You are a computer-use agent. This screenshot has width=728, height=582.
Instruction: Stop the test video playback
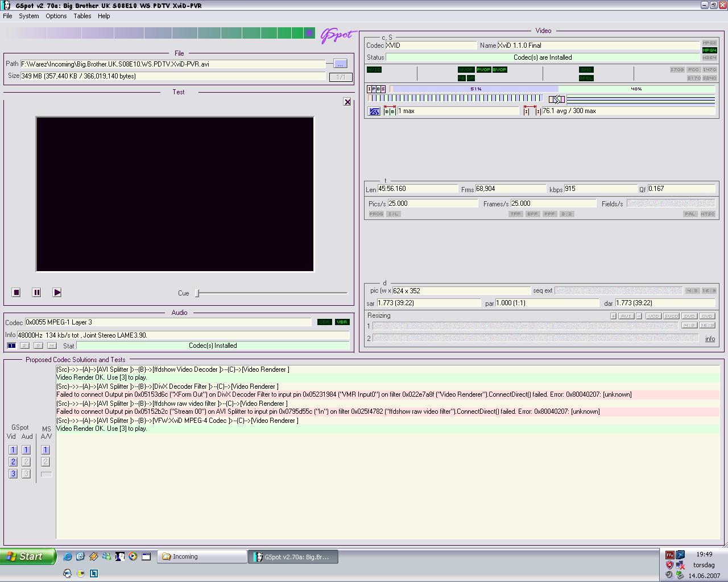(x=16, y=292)
